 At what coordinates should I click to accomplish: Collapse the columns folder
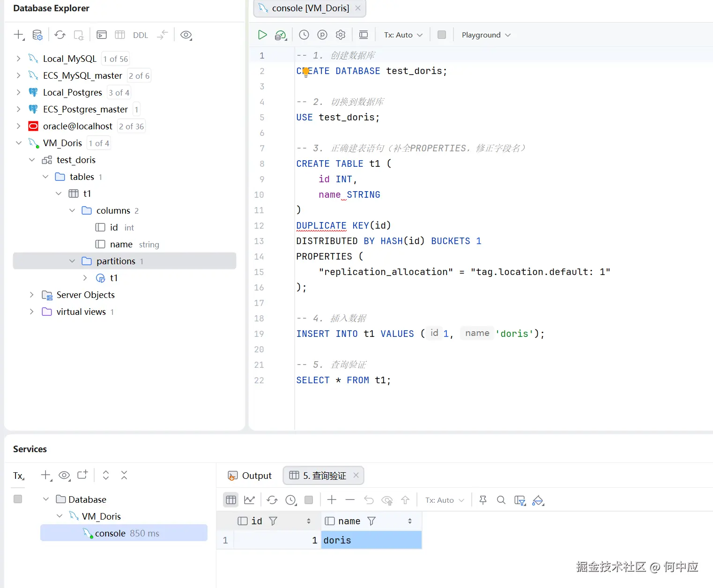[x=72, y=210]
